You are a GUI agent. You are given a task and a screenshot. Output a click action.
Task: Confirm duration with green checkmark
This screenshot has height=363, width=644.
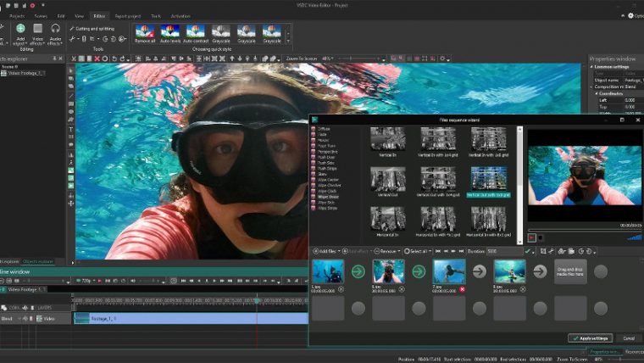tap(527, 251)
